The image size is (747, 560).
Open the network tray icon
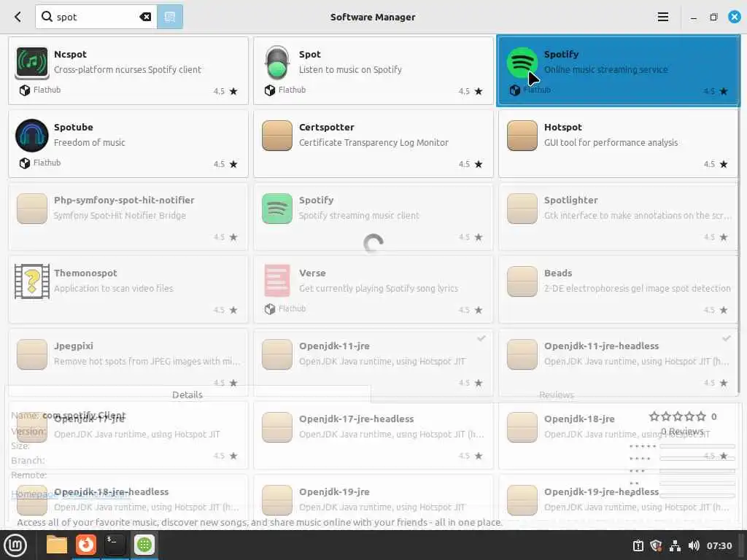[675, 545]
